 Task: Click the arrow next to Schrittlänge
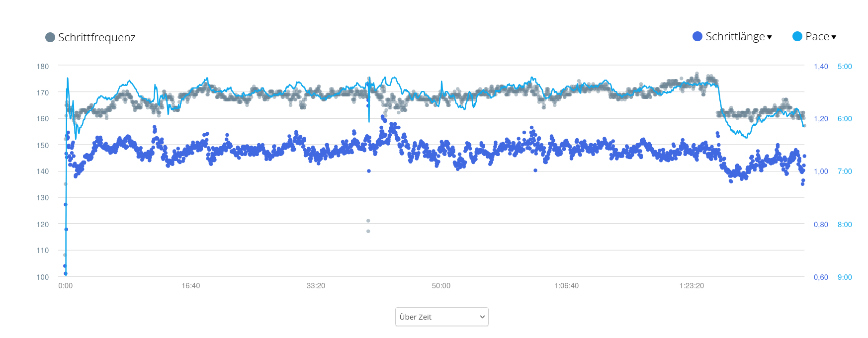pos(770,37)
